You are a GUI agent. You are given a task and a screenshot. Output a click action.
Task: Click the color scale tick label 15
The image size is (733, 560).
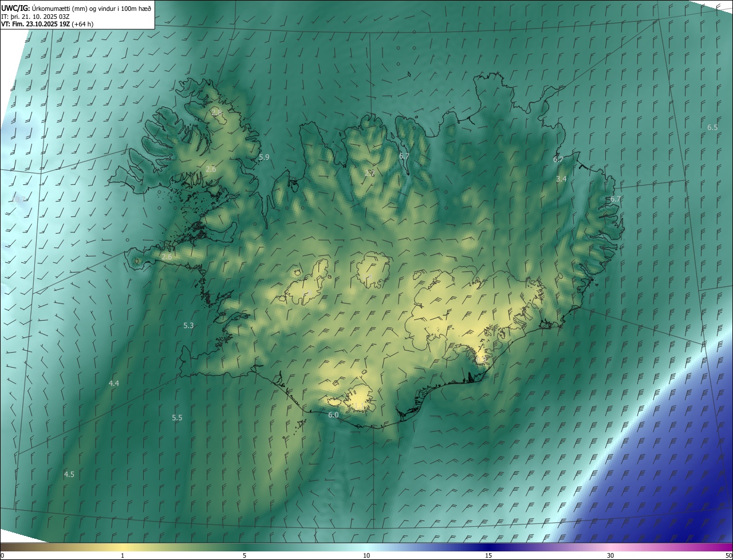[488, 555]
